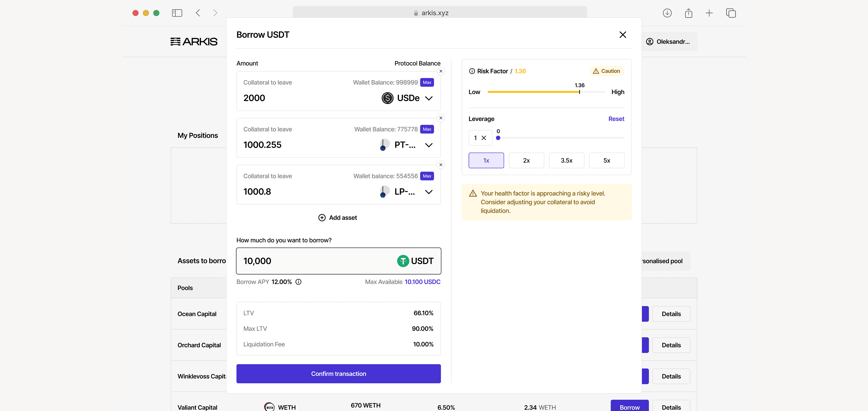Click the Risk Factor slider marker
This screenshot has width=868, height=411.
[x=580, y=92]
